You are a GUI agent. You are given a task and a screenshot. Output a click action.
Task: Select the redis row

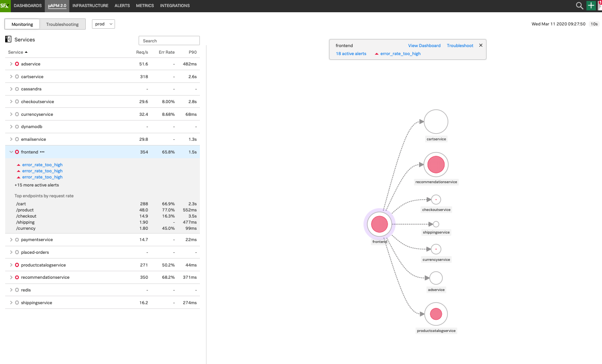tap(102, 290)
